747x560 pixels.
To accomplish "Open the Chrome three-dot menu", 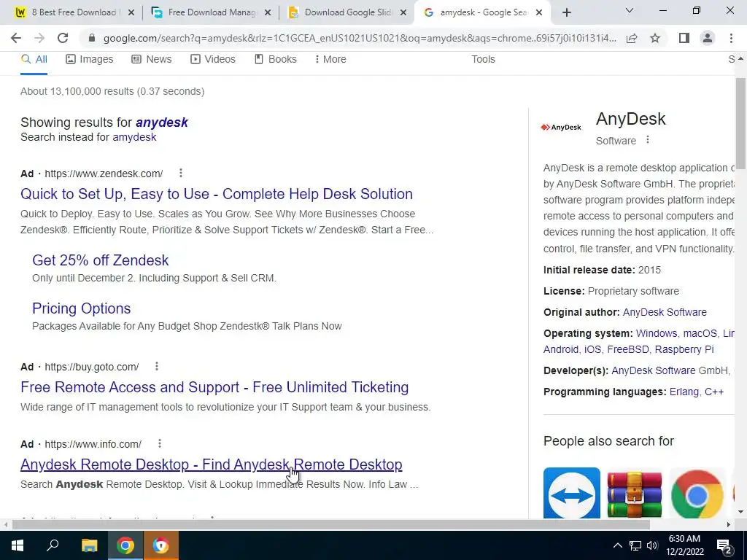I will [x=731, y=38].
